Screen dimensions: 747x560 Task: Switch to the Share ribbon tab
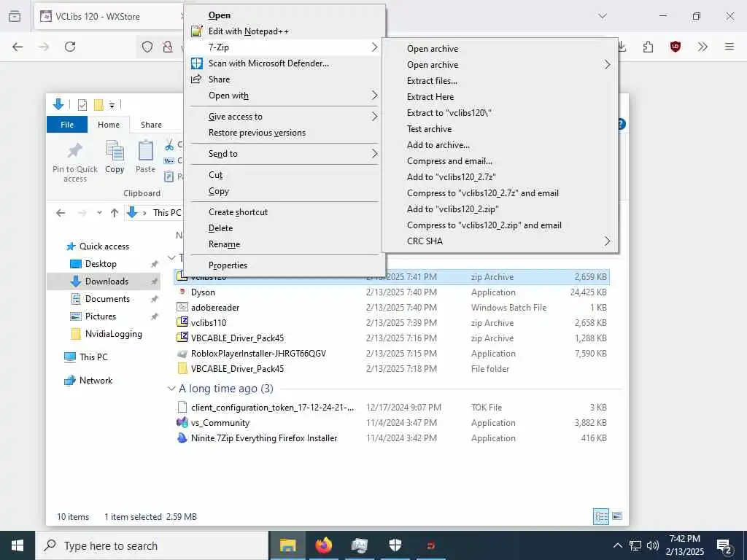pyautogui.click(x=151, y=124)
